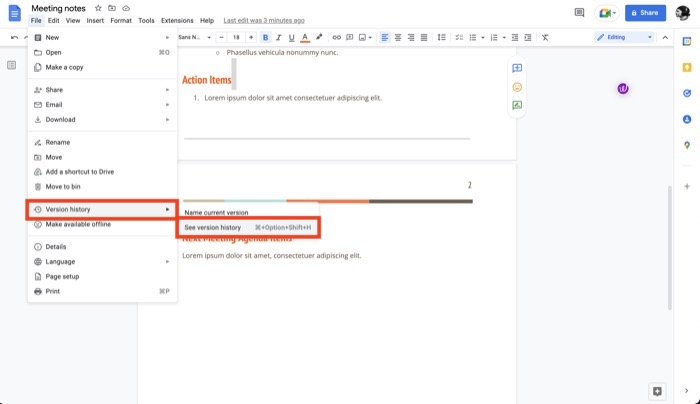Open comment history icon
The height and width of the screenshot is (404, 700).
[579, 13]
